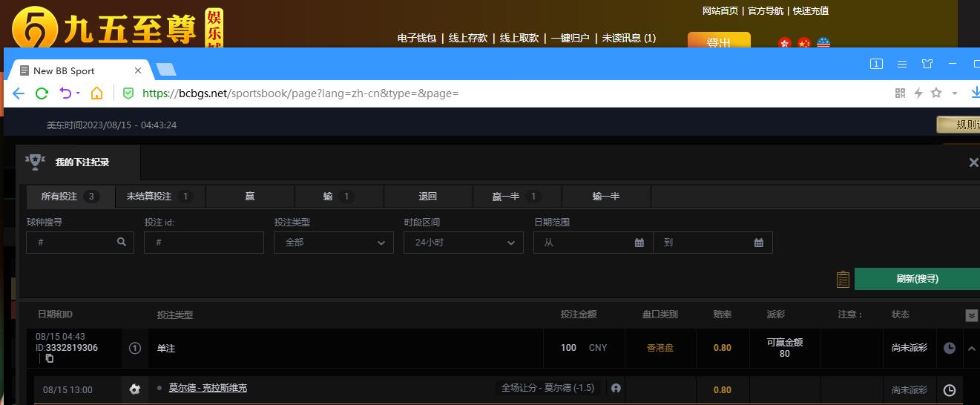Open the 输 bets tab

pyautogui.click(x=338, y=197)
